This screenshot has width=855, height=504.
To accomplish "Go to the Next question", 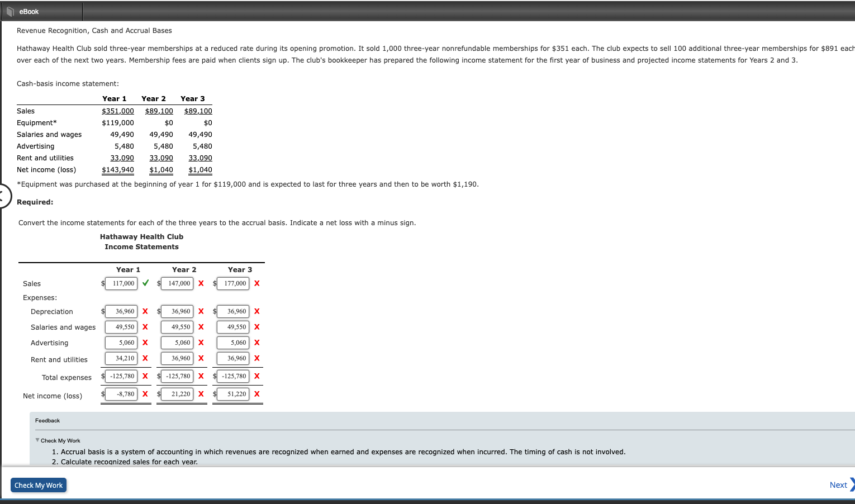I will [838, 485].
